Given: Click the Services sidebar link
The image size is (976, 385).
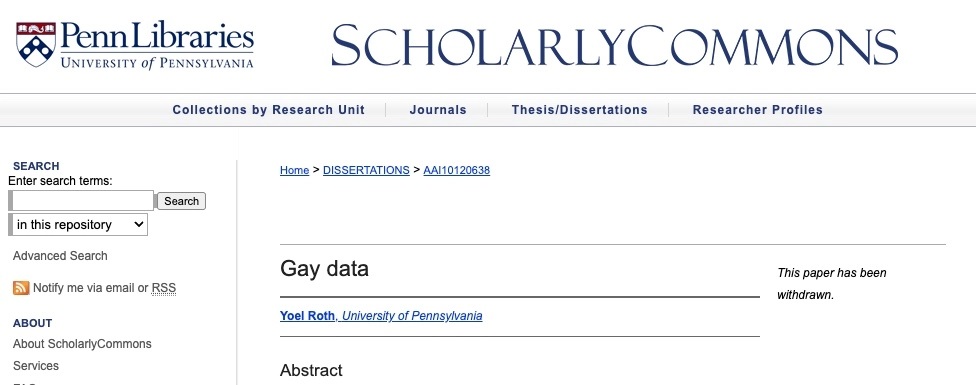Looking at the screenshot, I should click(x=36, y=366).
